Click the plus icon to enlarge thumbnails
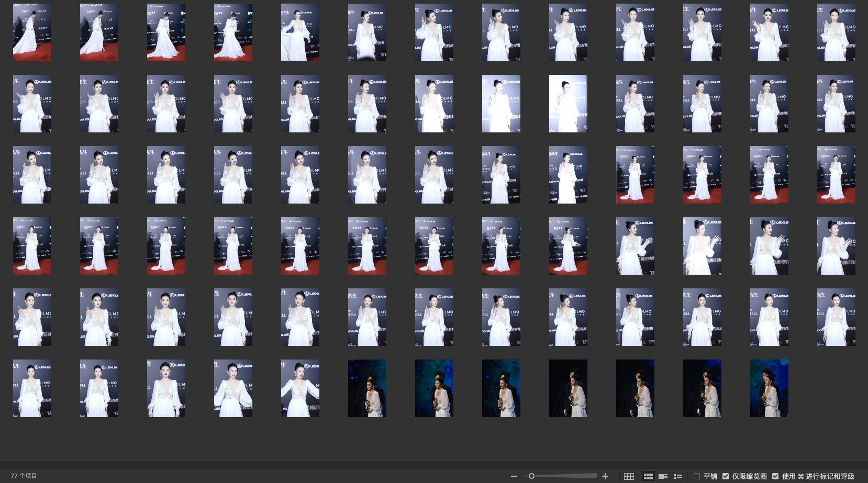This screenshot has width=868, height=483. [605, 476]
